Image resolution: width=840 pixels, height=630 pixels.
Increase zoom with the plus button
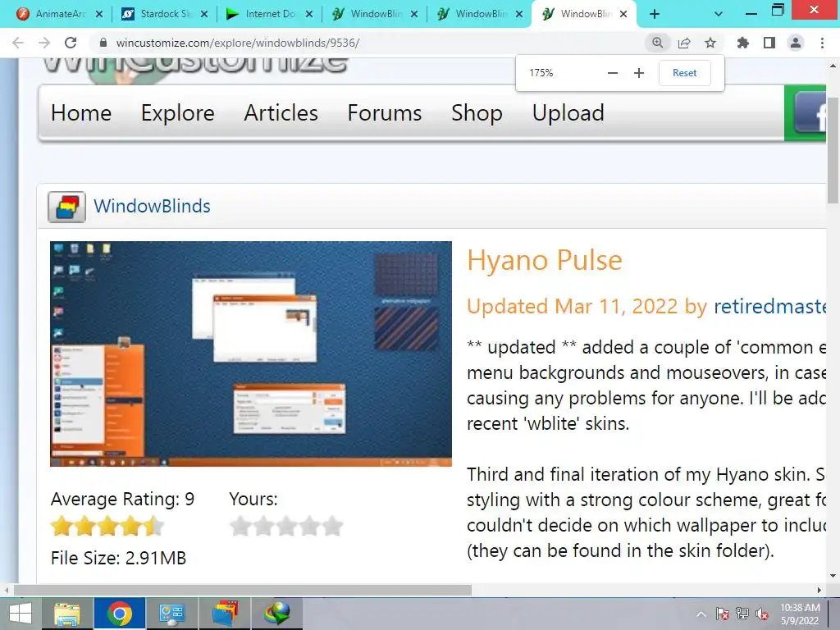pos(638,73)
